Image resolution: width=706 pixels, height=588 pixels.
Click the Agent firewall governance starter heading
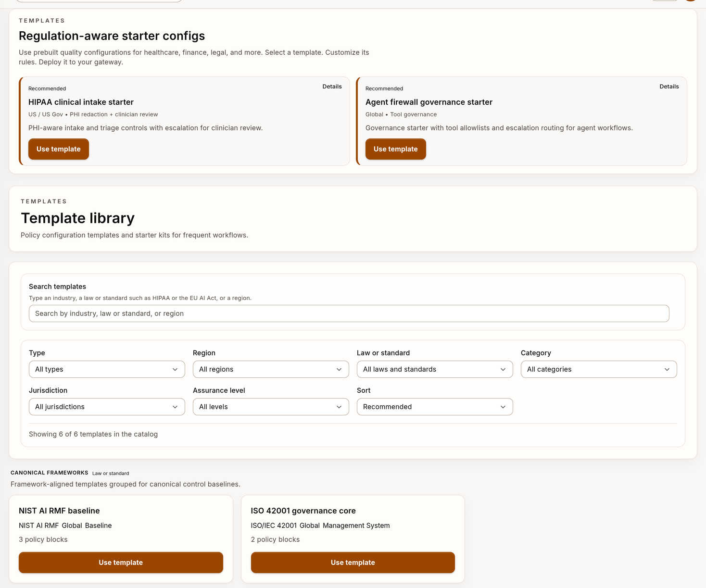[429, 102]
